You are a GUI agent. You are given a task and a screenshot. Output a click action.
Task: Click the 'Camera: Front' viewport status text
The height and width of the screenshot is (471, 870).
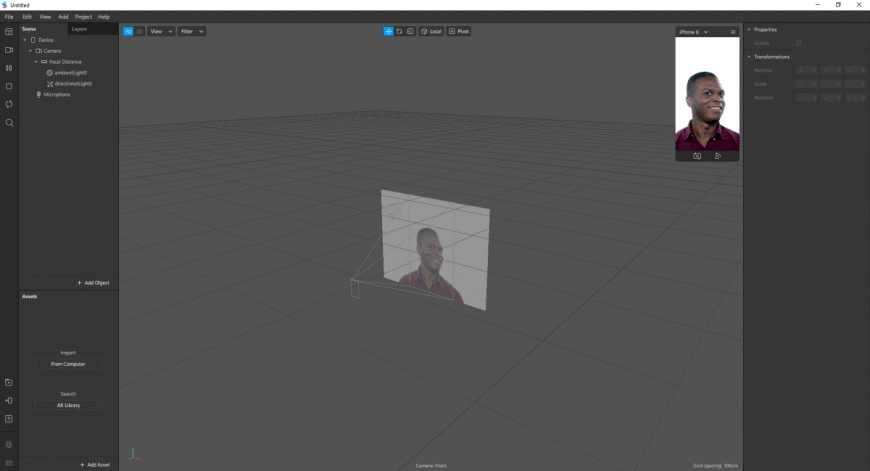431,465
